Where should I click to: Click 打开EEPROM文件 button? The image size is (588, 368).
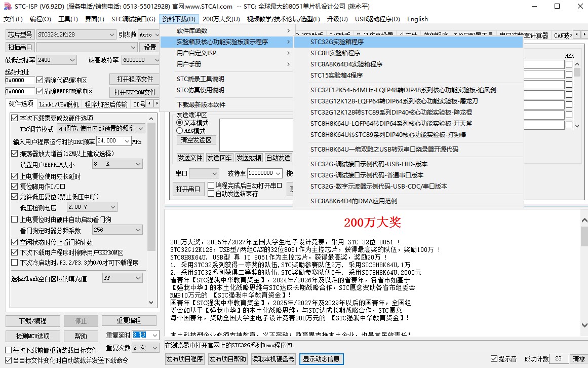pos(135,92)
